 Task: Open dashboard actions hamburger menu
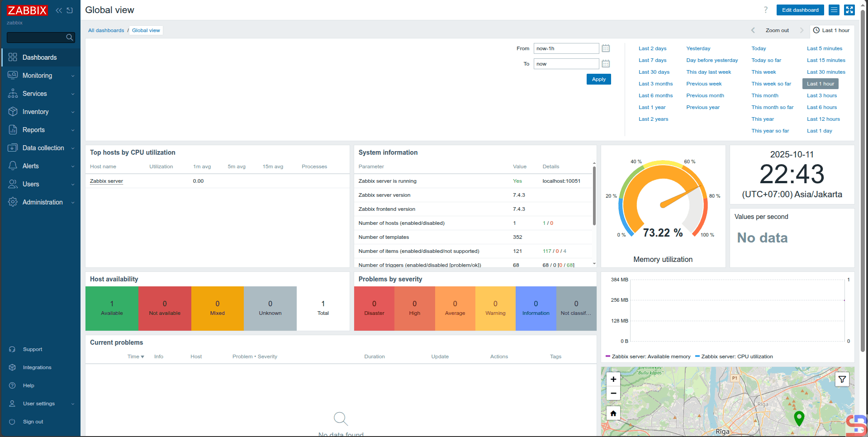click(834, 10)
